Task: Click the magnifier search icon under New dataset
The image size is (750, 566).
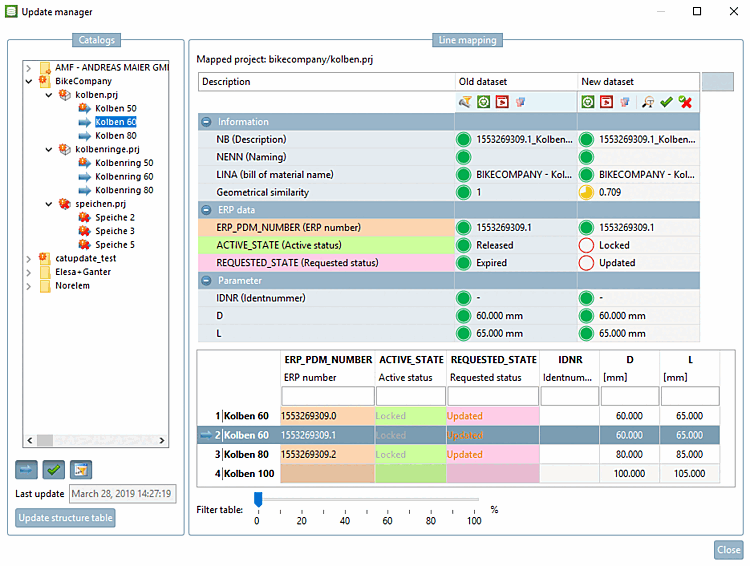Action: pos(649,102)
